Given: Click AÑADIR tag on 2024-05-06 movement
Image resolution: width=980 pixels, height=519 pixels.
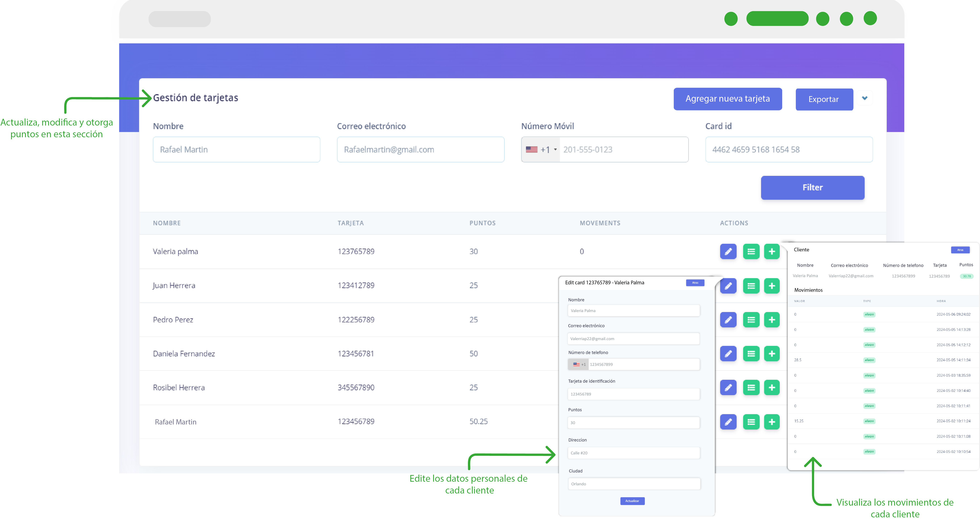Looking at the screenshot, I should (869, 315).
